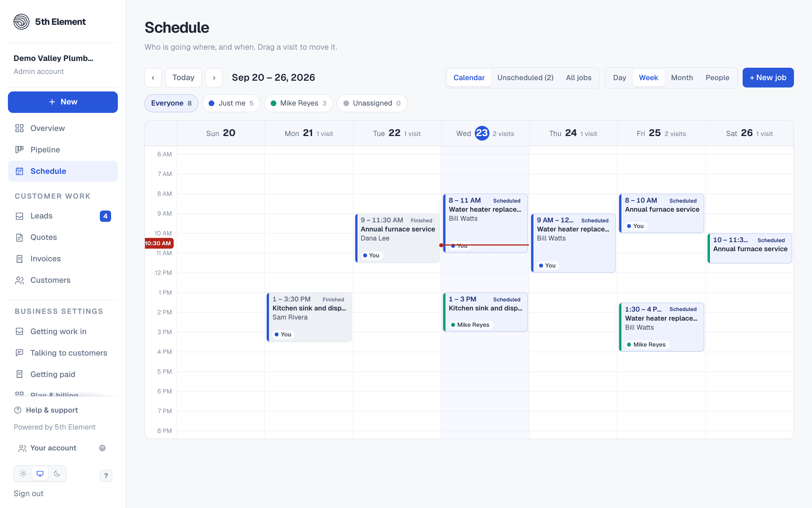This screenshot has height=508, width=812.
Task: Go to next week arrow
Action: click(214, 78)
